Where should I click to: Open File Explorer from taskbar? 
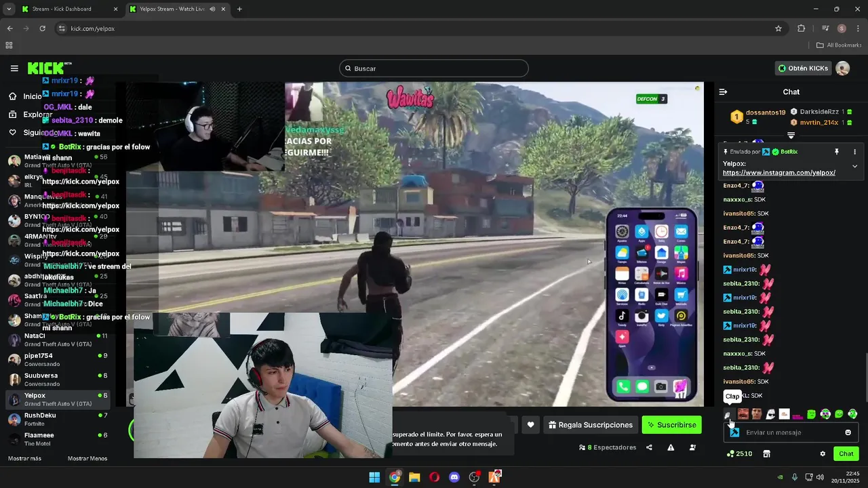click(x=414, y=477)
